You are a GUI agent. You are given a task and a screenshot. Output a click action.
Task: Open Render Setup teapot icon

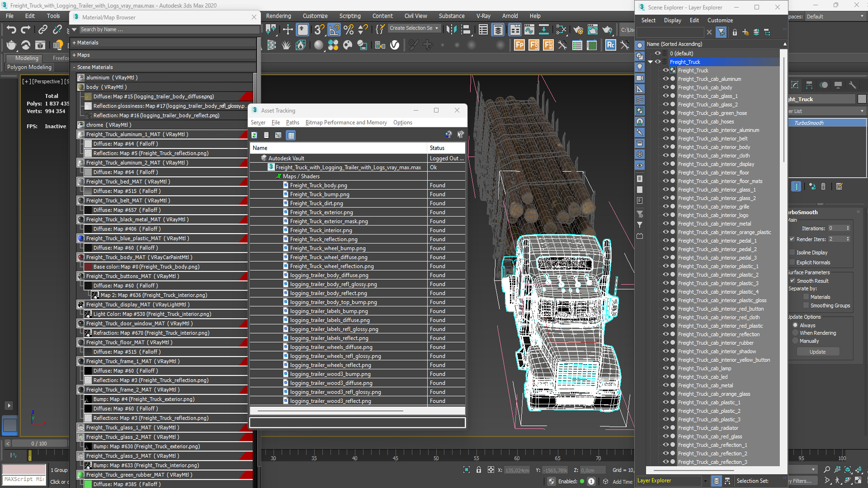pyautogui.click(x=578, y=30)
